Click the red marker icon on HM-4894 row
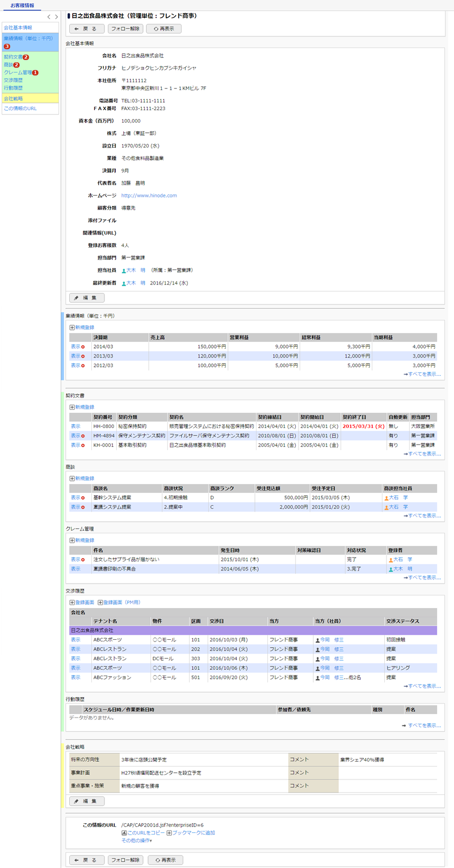Screen dimensions: 454x868 83,436
